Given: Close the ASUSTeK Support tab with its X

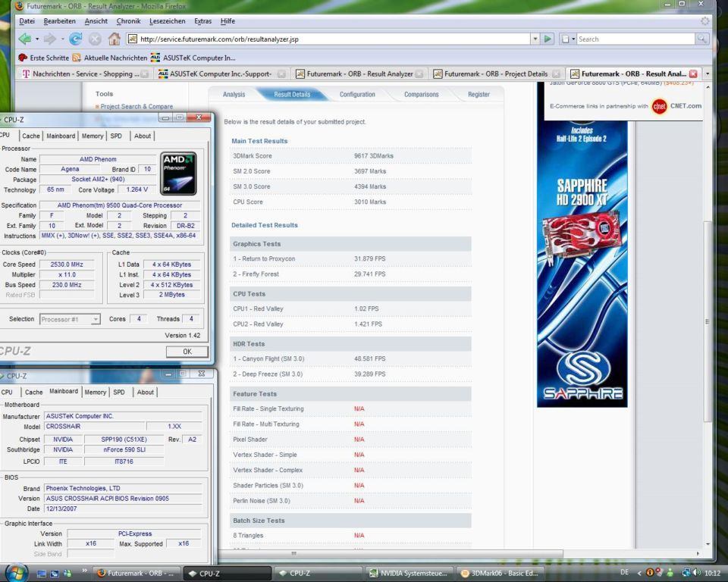Looking at the screenshot, I should 281,74.
